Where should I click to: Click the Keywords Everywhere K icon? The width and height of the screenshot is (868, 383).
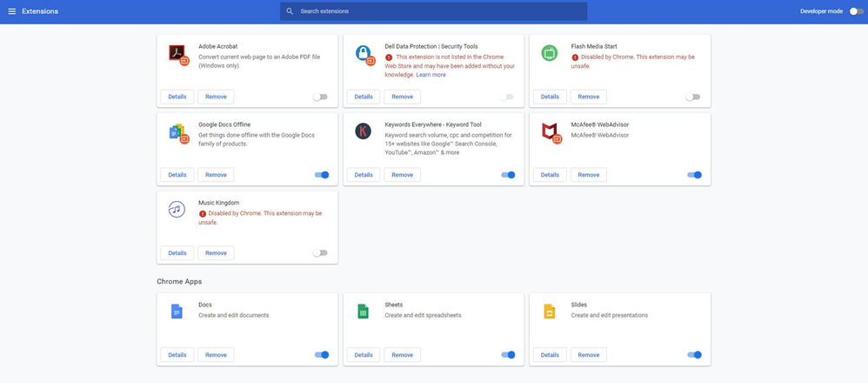(364, 131)
